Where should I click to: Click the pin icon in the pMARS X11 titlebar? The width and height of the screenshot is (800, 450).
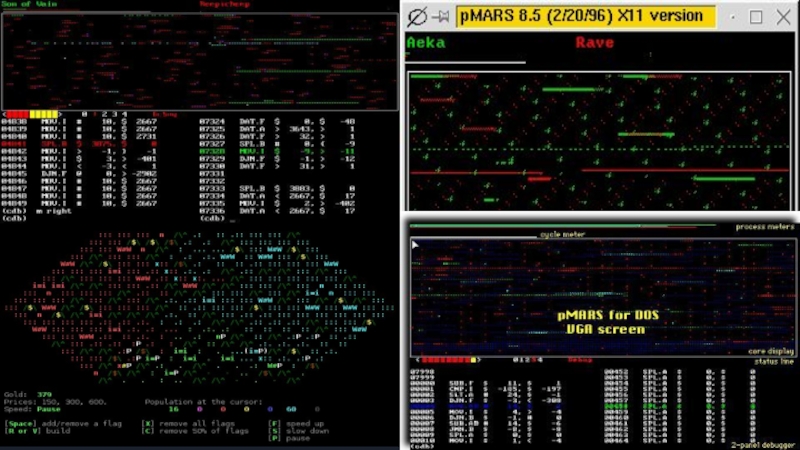440,17
